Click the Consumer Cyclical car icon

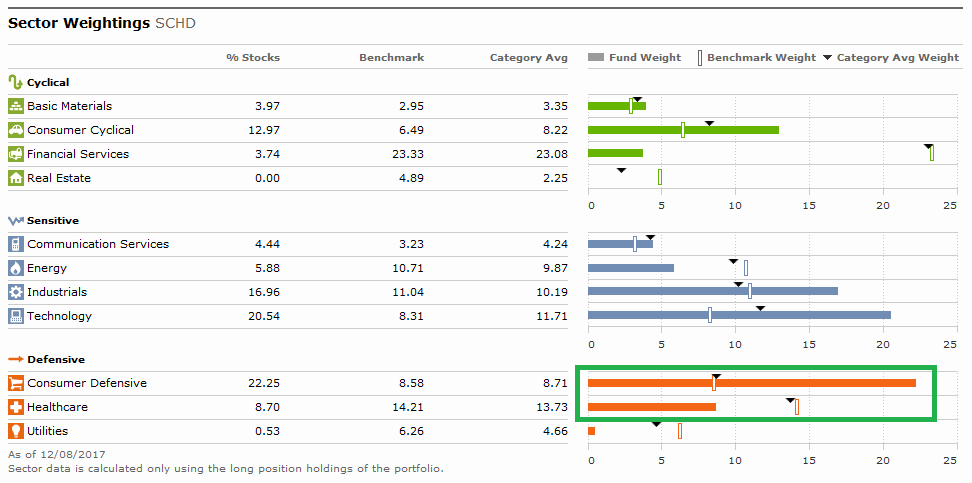[16, 130]
